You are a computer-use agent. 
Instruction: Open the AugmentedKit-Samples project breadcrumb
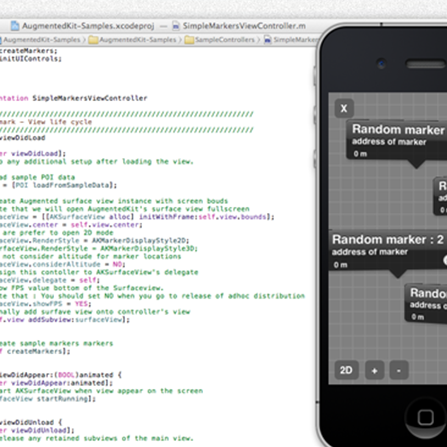40,40
